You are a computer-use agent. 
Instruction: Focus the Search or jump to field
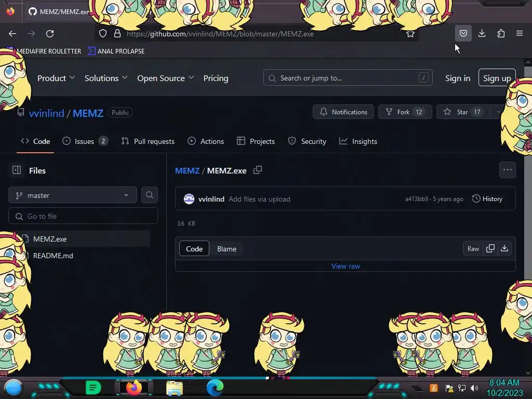click(x=348, y=78)
